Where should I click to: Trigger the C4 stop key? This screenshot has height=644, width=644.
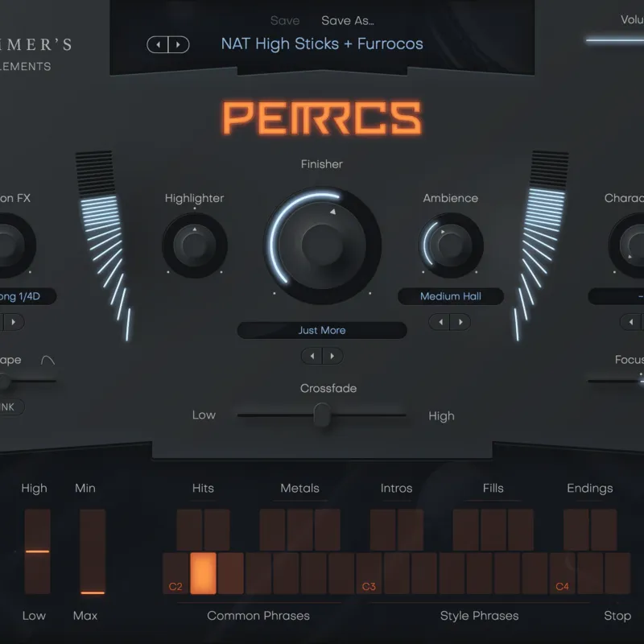pos(562,573)
